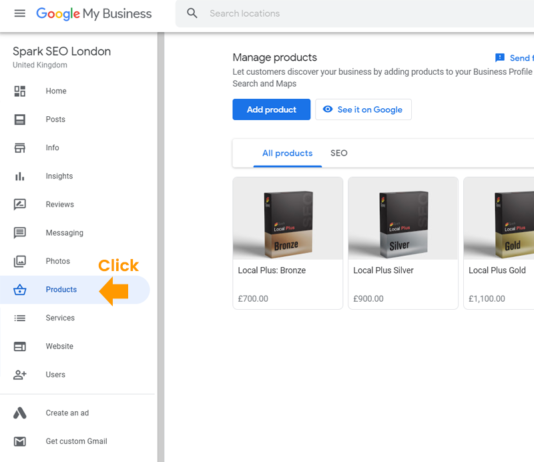Switch to the SEO products tab

[x=339, y=153]
